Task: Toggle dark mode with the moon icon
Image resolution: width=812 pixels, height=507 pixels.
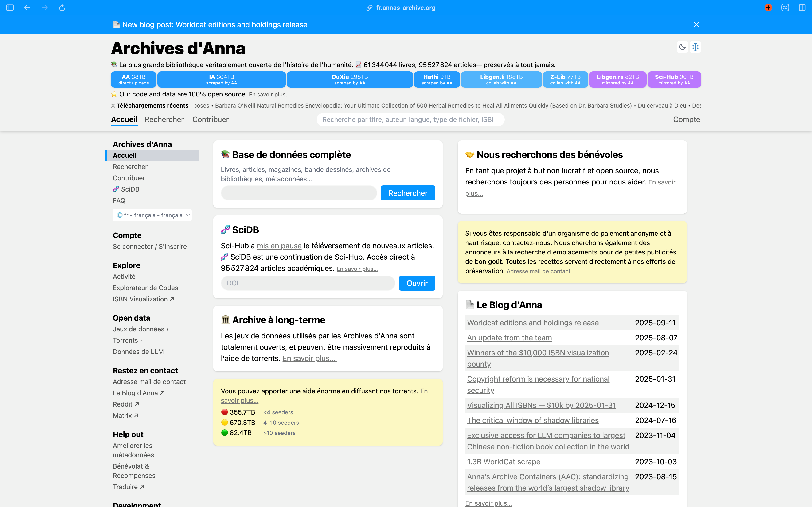Action: 682,47
